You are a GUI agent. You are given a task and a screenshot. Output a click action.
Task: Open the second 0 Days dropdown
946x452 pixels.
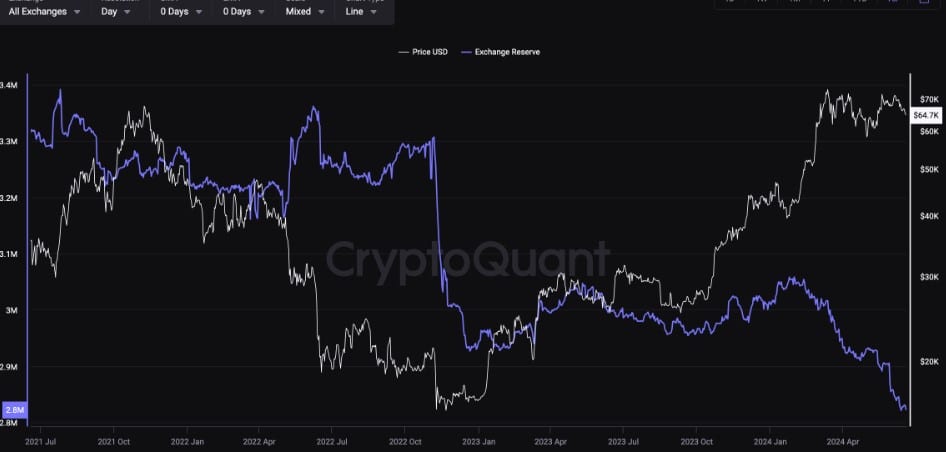coord(241,11)
